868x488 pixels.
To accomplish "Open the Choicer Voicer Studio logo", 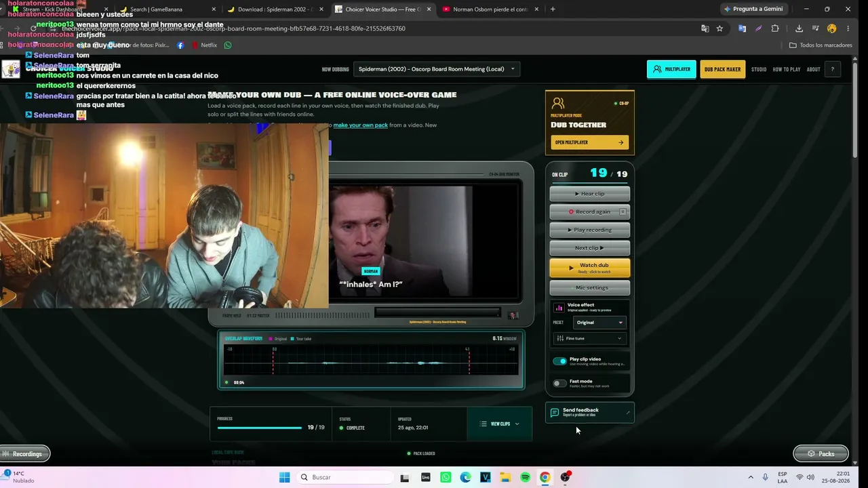I will (x=11, y=69).
